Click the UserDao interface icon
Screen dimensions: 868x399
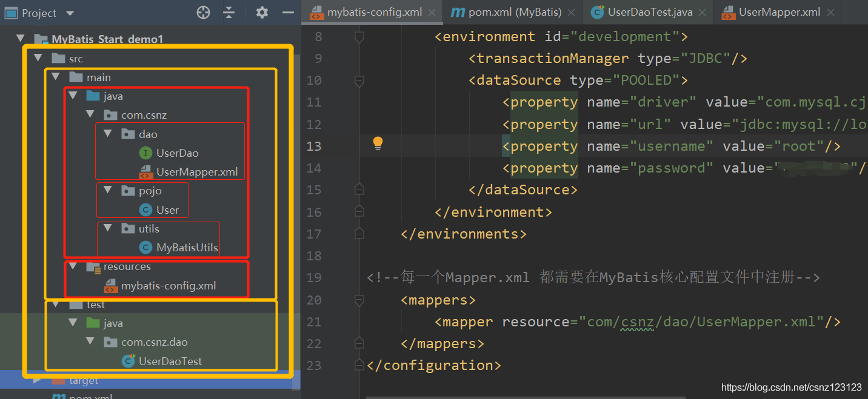coord(145,153)
